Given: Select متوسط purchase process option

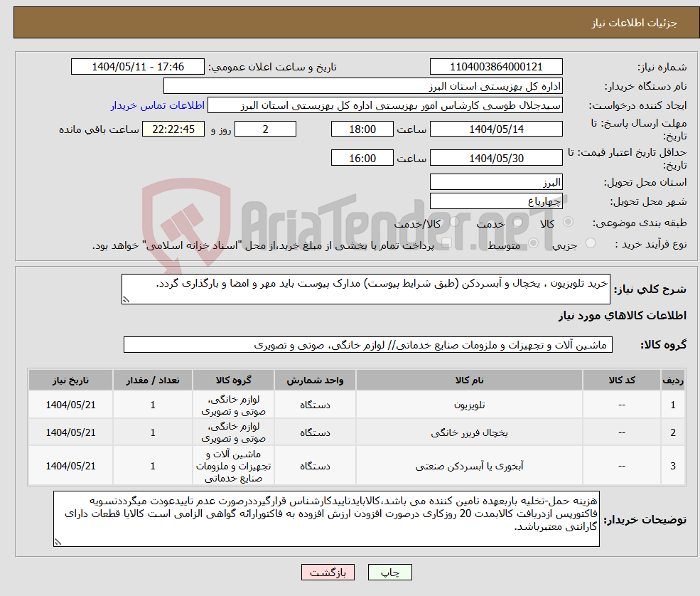Looking at the screenshot, I should point(534,243).
